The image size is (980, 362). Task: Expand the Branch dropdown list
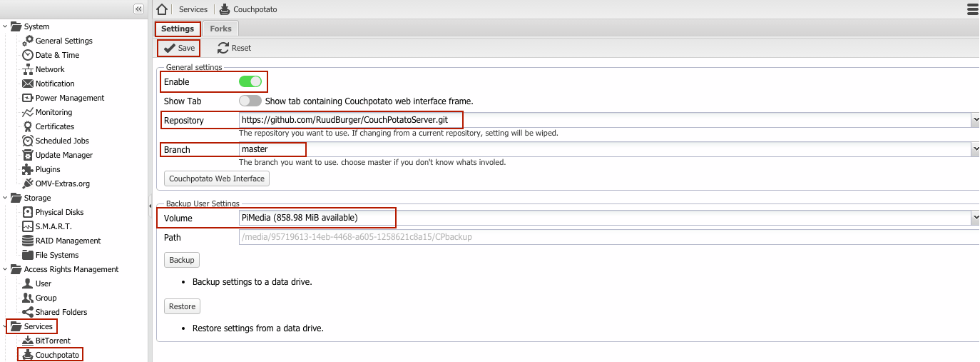click(x=975, y=149)
